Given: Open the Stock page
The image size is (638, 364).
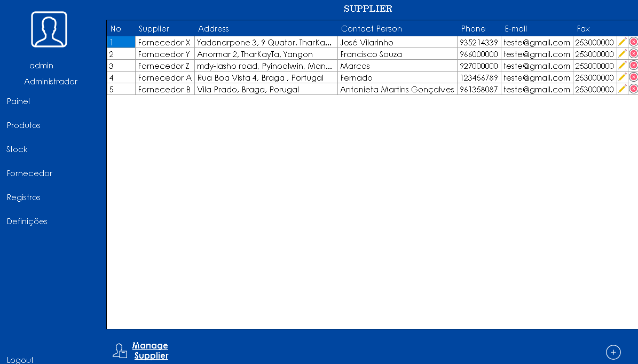Looking at the screenshot, I should pos(17,149).
